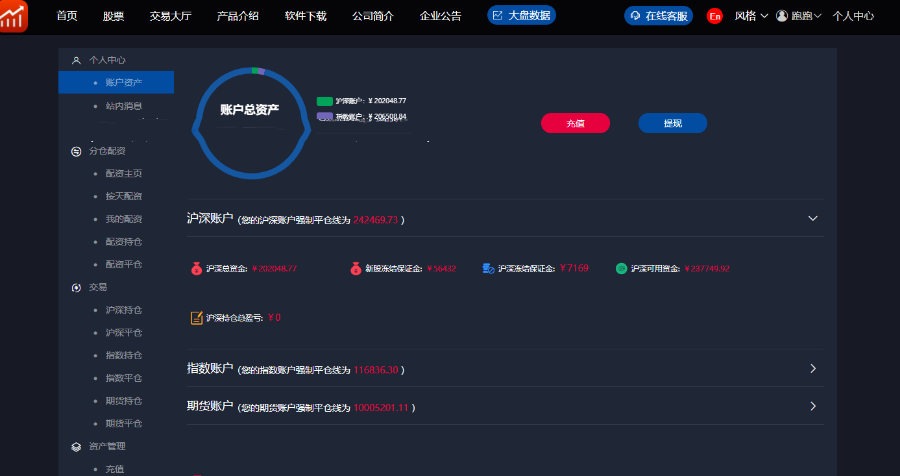Click the 个人中心 person icon in sidebar

coord(76,60)
